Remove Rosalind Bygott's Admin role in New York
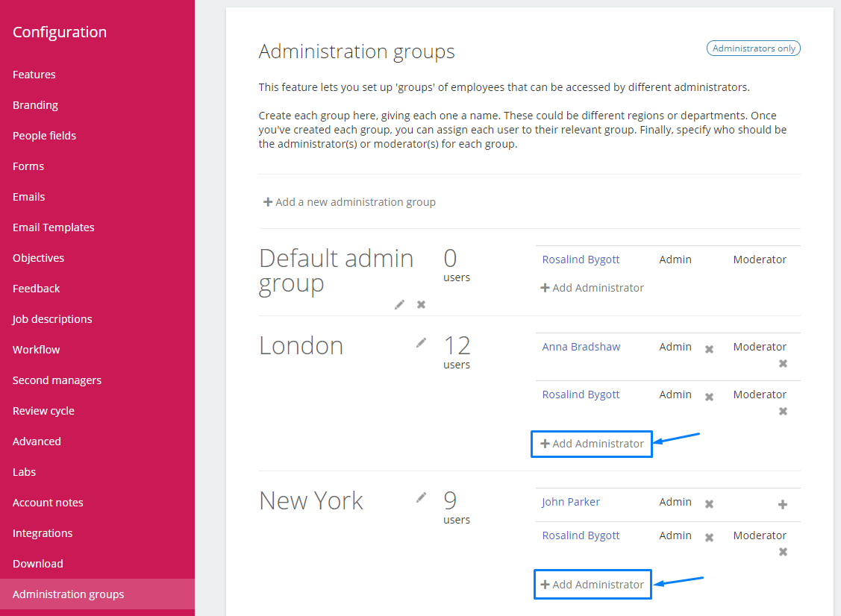The image size is (841, 616). pos(709,537)
